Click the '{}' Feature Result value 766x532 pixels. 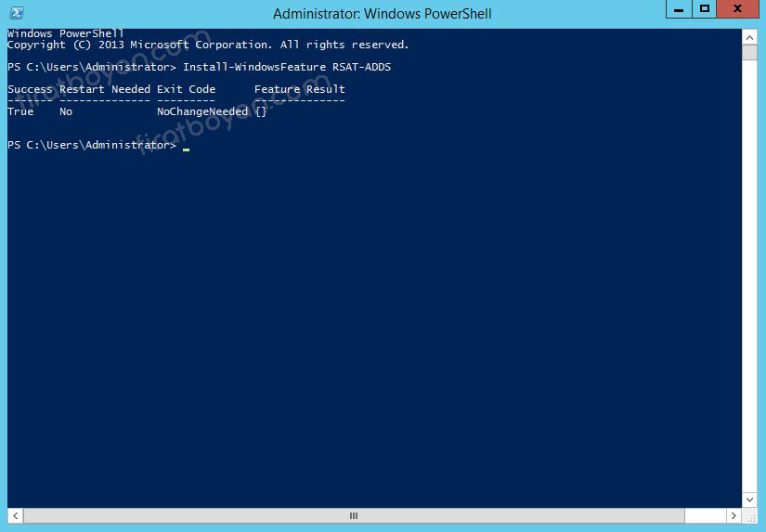(x=261, y=111)
